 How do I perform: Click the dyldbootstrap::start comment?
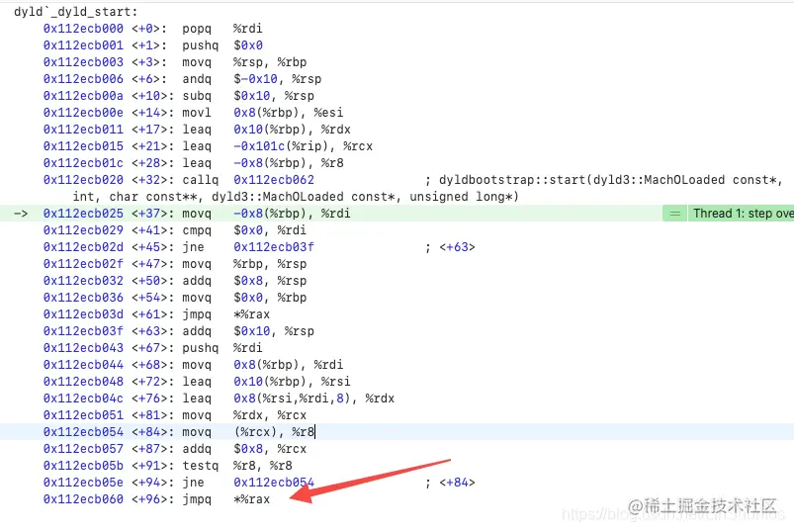tap(428, 188)
